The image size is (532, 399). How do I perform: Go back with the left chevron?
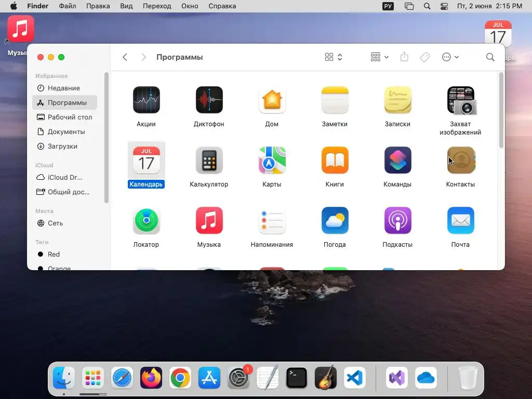(125, 57)
